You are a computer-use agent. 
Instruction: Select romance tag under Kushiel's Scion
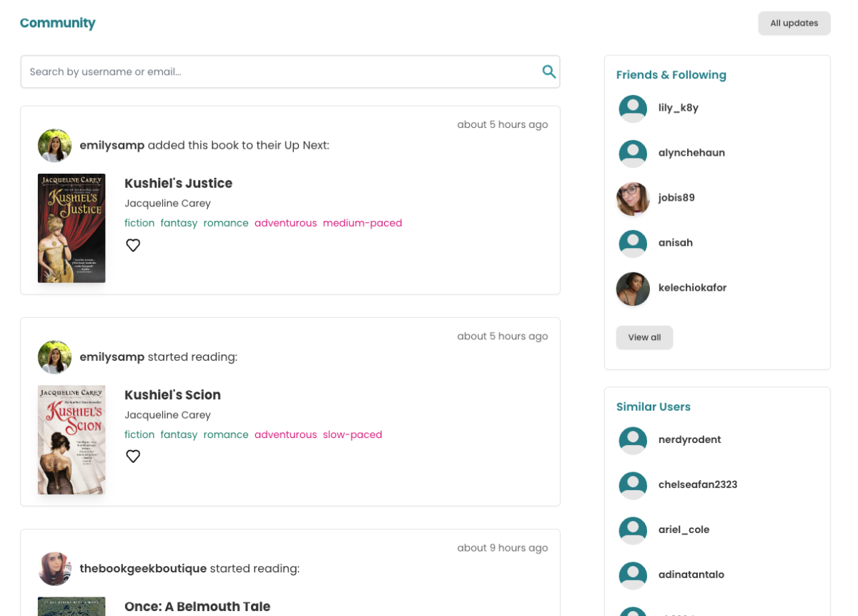[x=226, y=434]
